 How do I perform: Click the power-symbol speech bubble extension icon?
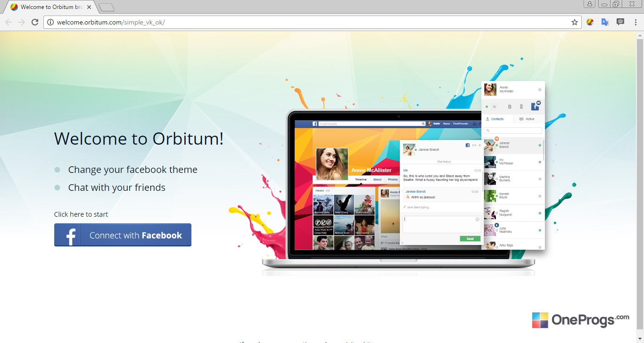pyautogui.click(x=620, y=22)
